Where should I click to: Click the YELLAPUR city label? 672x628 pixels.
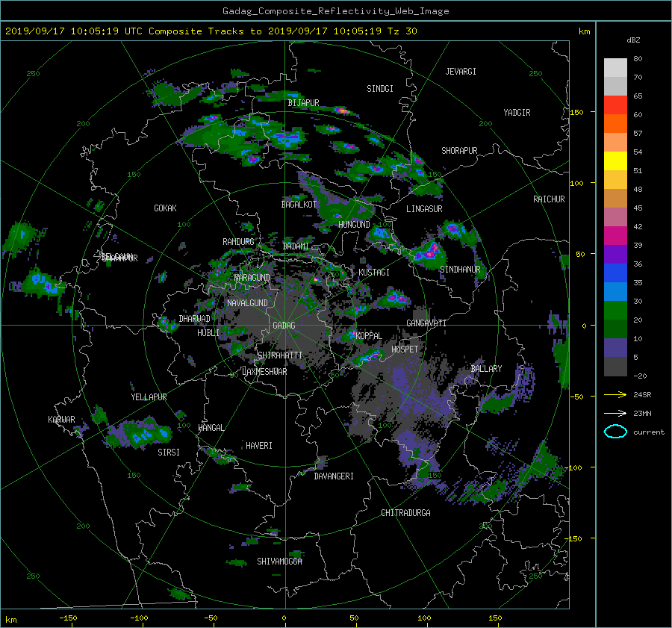pyautogui.click(x=149, y=397)
